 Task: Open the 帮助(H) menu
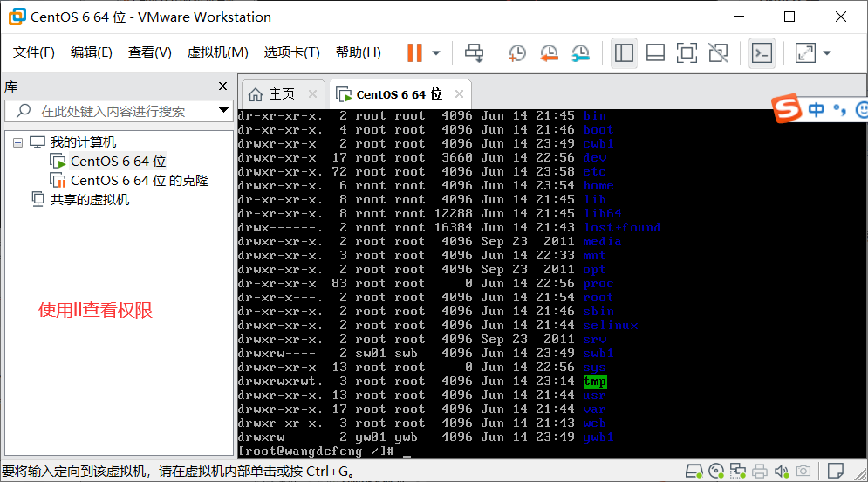tap(359, 52)
